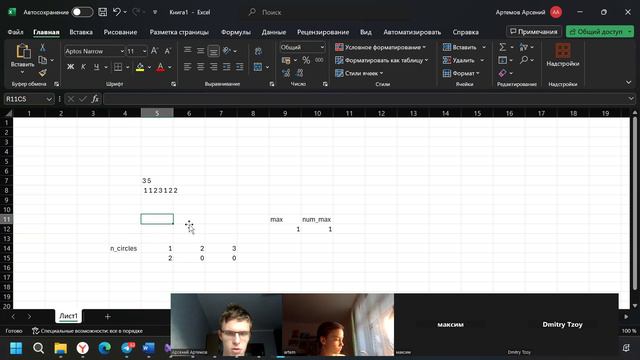Switch to Данные tab
Image resolution: width=640 pixels, height=360 pixels.
coord(273,32)
